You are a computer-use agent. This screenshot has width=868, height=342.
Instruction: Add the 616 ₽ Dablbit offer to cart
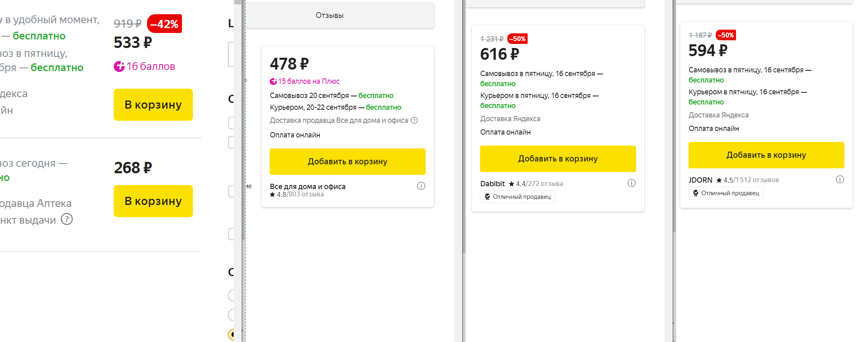558,159
